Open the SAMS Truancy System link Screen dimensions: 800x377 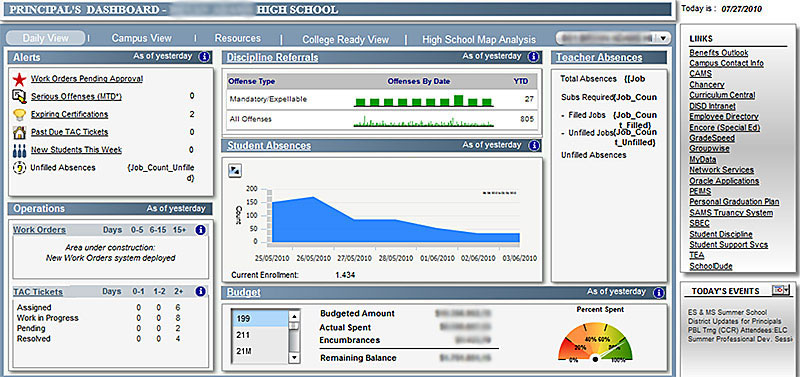pyautogui.click(x=731, y=213)
